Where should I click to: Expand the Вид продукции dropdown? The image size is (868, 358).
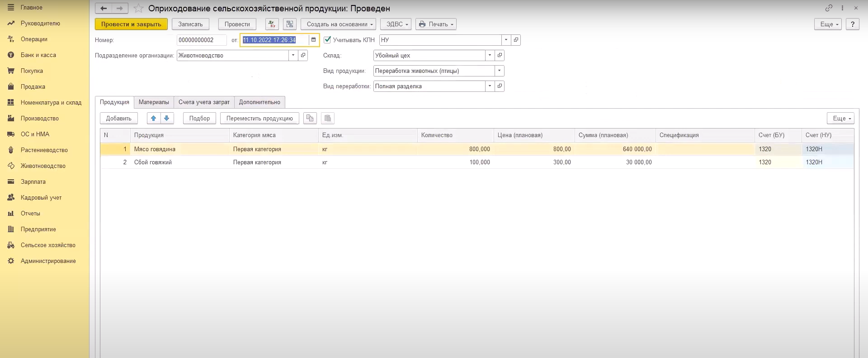click(x=499, y=71)
